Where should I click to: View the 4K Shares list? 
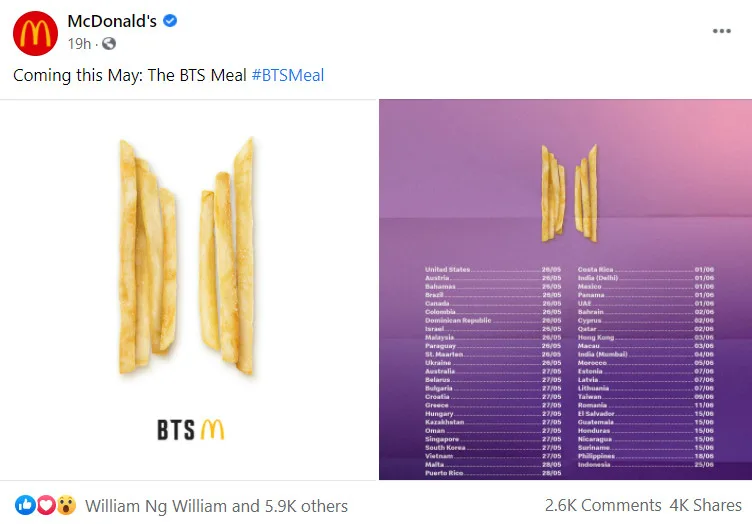click(x=706, y=506)
